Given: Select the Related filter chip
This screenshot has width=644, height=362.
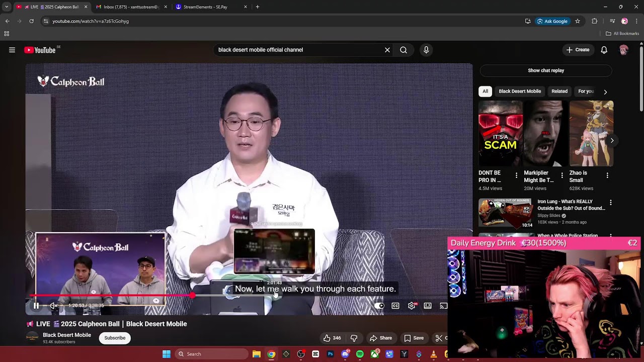Looking at the screenshot, I should pos(559,92).
